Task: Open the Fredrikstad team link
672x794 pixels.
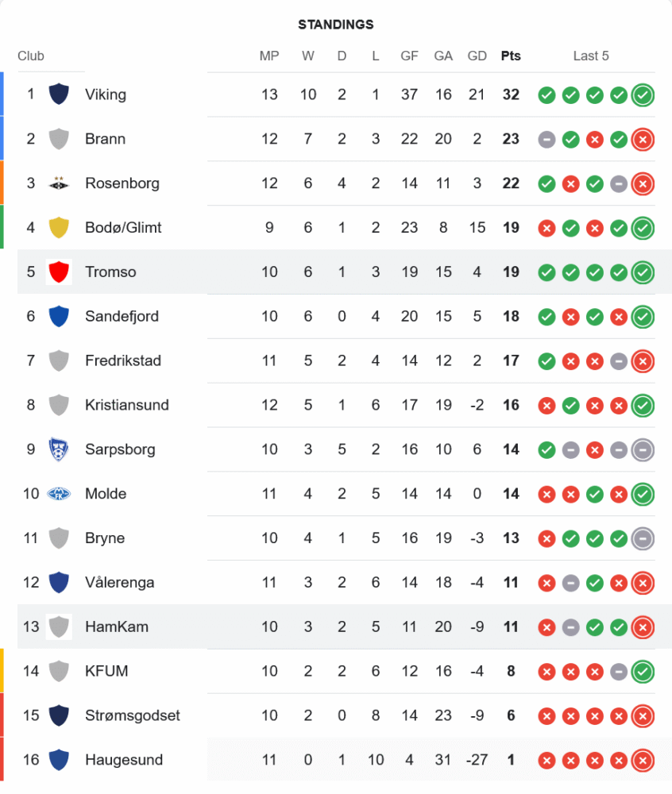Action: click(x=123, y=360)
